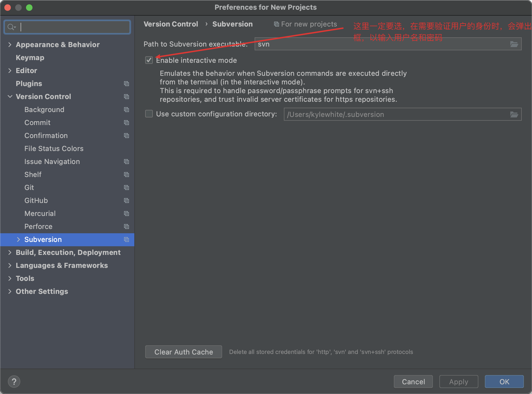Image resolution: width=532 pixels, height=394 pixels.
Task: Click the project-level icon beside Issue Navigation
Action: (x=126, y=162)
